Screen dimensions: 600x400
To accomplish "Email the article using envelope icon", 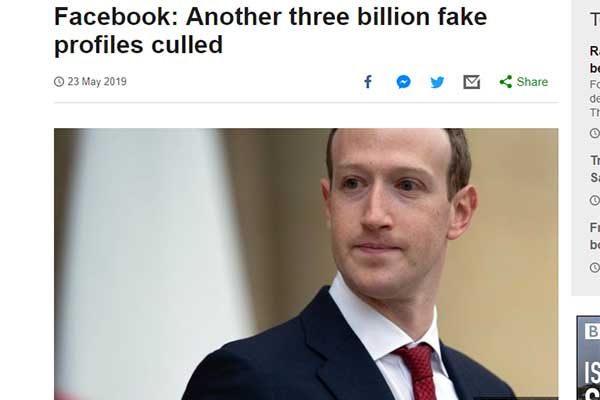I will [471, 82].
